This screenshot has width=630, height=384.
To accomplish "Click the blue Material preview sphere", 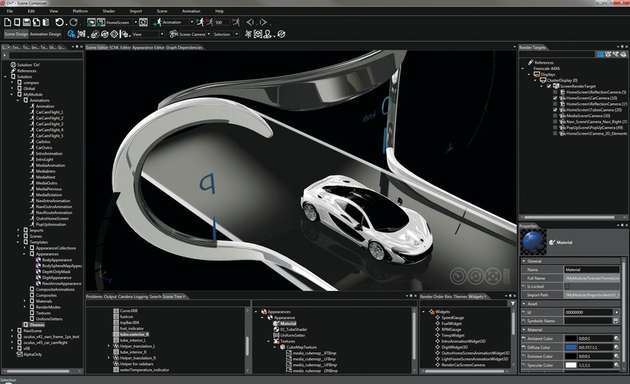I will tap(533, 242).
